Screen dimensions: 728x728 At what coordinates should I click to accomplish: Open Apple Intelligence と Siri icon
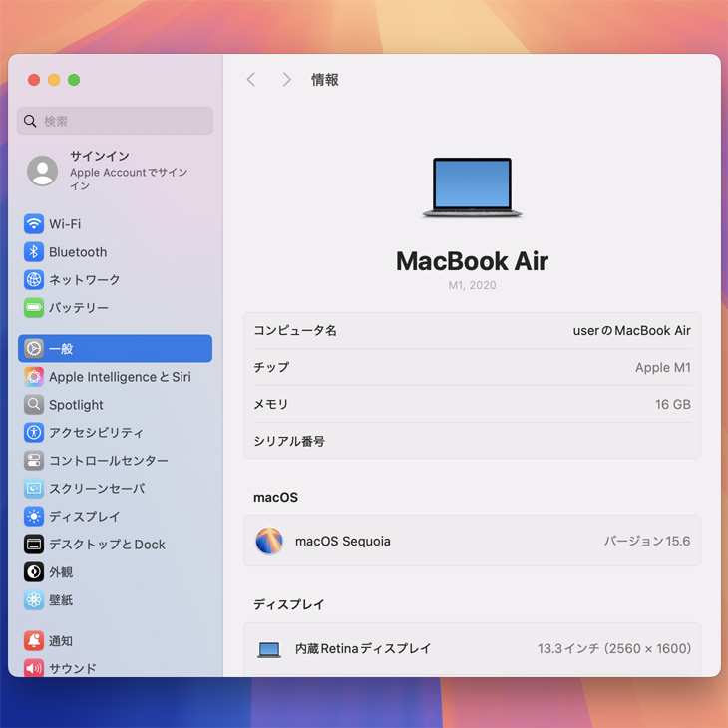[34, 377]
